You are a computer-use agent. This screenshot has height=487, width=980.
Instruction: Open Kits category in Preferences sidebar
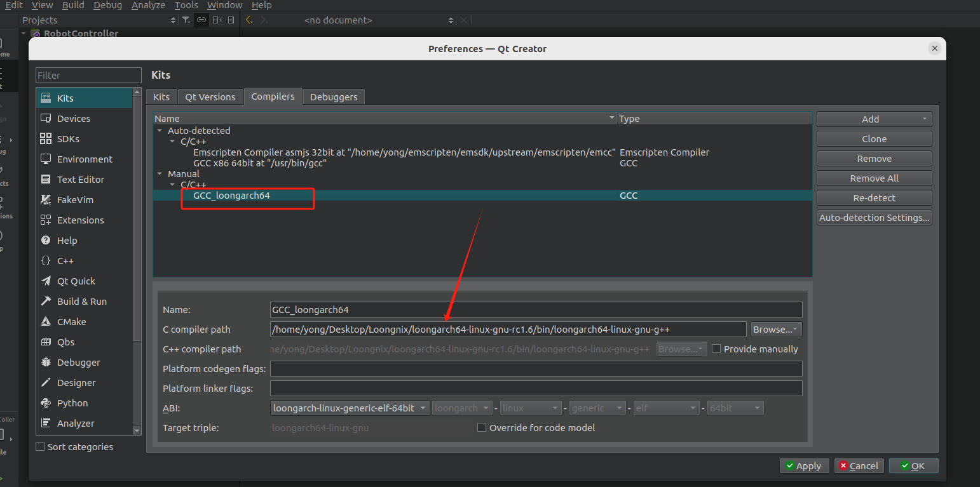pyautogui.click(x=84, y=98)
